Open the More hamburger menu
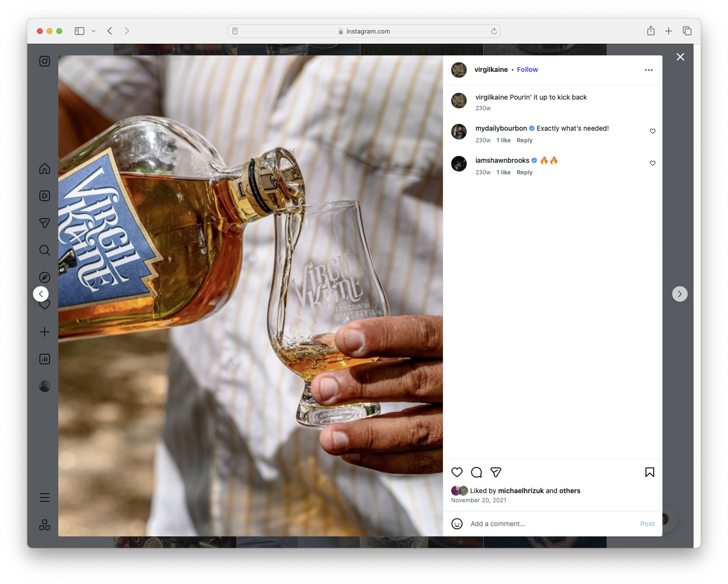This screenshot has height=584, width=728. click(x=45, y=498)
